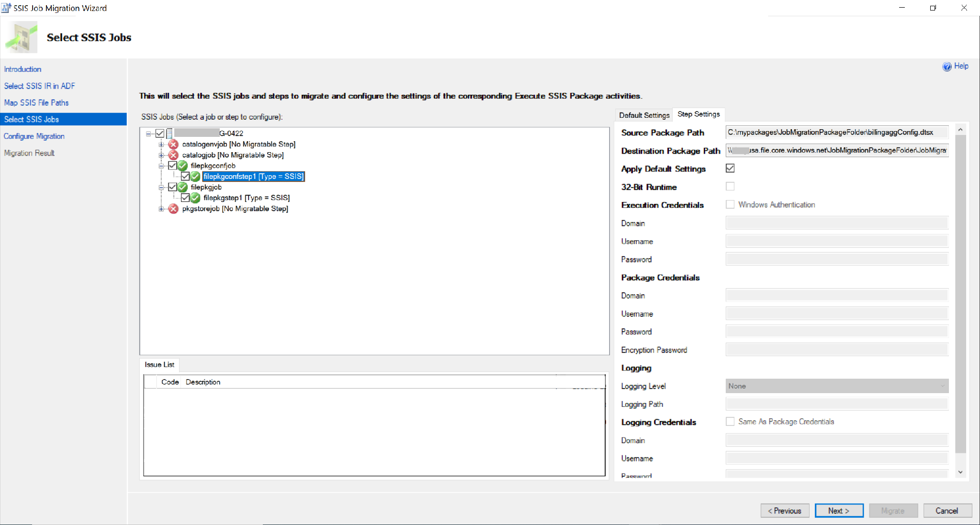Select the Logging Level dropdown

[x=836, y=386]
